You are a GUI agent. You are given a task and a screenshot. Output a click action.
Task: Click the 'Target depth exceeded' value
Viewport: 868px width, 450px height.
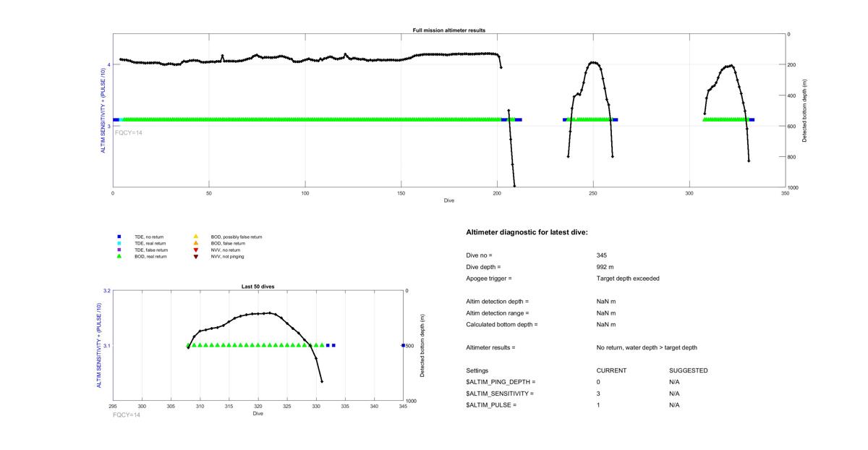point(628,279)
